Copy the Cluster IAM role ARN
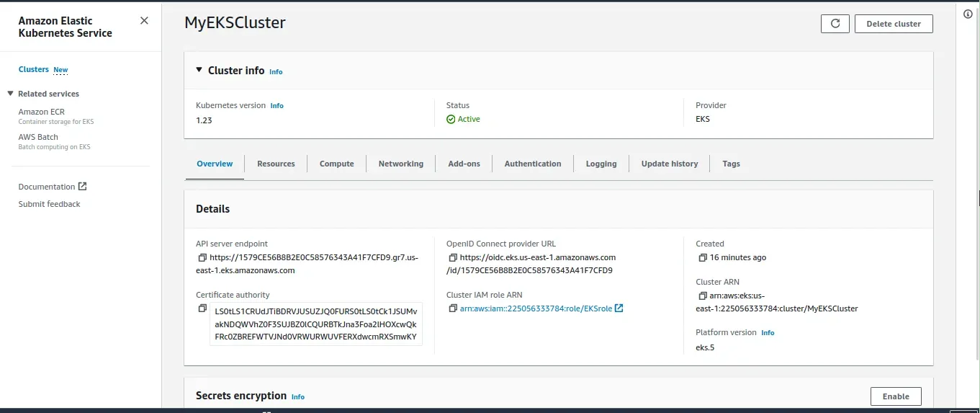The height and width of the screenshot is (413, 980). [x=453, y=308]
